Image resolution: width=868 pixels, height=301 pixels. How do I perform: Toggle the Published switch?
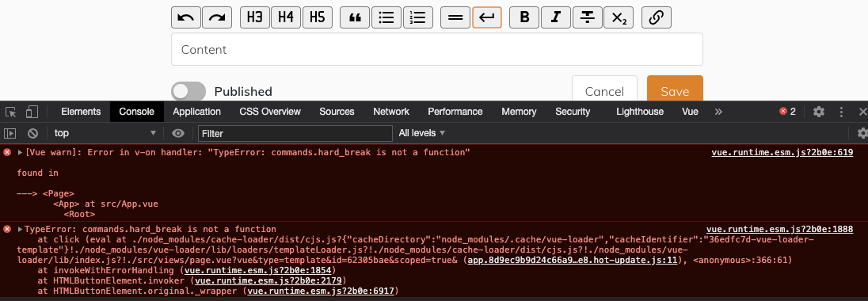coord(188,91)
